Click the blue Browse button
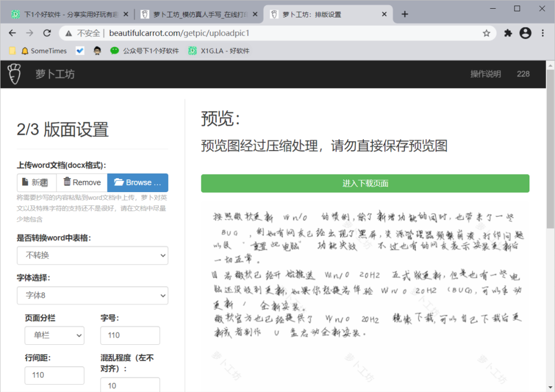 [138, 182]
